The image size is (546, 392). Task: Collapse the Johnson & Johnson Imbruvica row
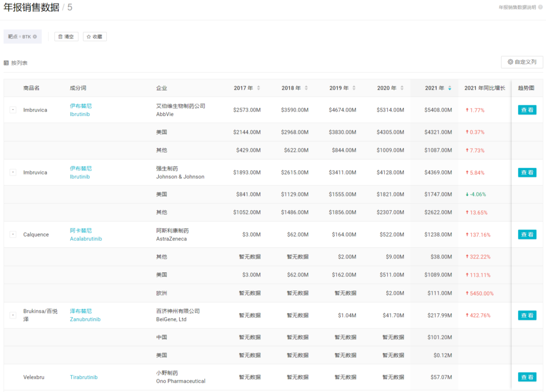pyautogui.click(x=13, y=172)
